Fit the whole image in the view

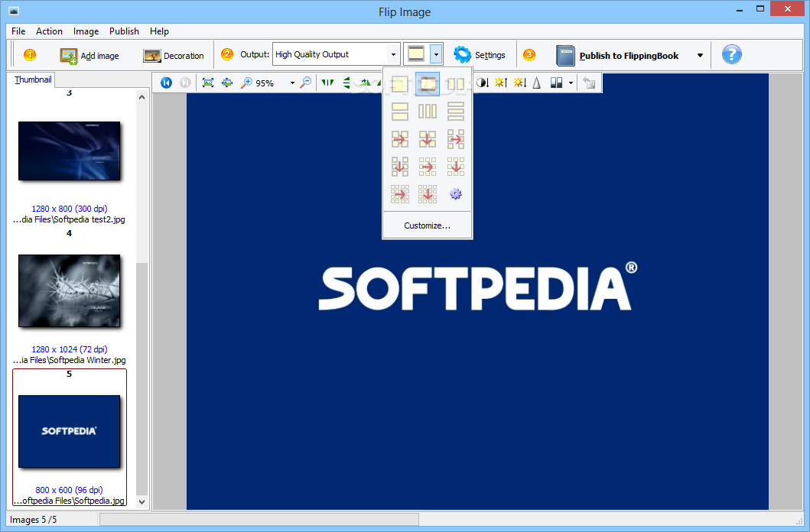[x=208, y=83]
